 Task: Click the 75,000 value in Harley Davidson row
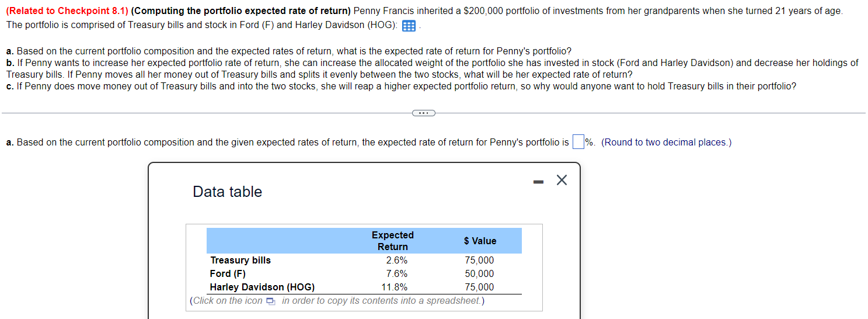click(479, 287)
